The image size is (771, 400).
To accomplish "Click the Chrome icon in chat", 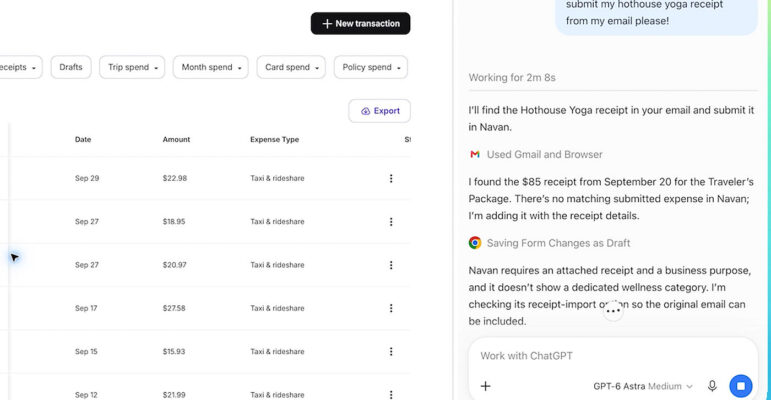I will point(474,243).
